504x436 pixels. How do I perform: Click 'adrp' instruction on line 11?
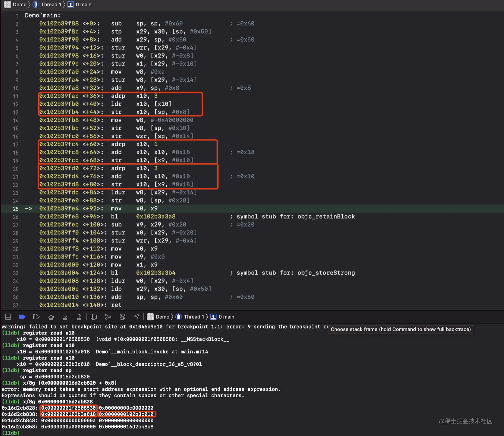pyautogui.click(x=118, y=96)
